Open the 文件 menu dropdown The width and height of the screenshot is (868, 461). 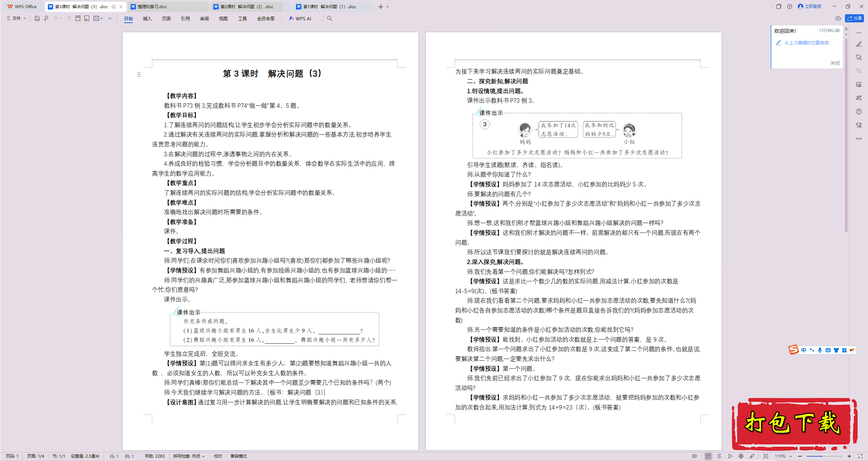click(16, 18)
